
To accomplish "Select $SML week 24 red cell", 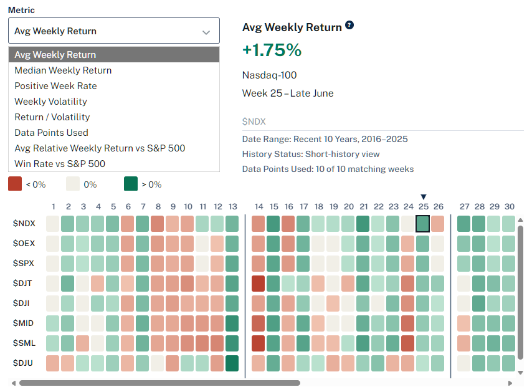I will coord(408,343).
